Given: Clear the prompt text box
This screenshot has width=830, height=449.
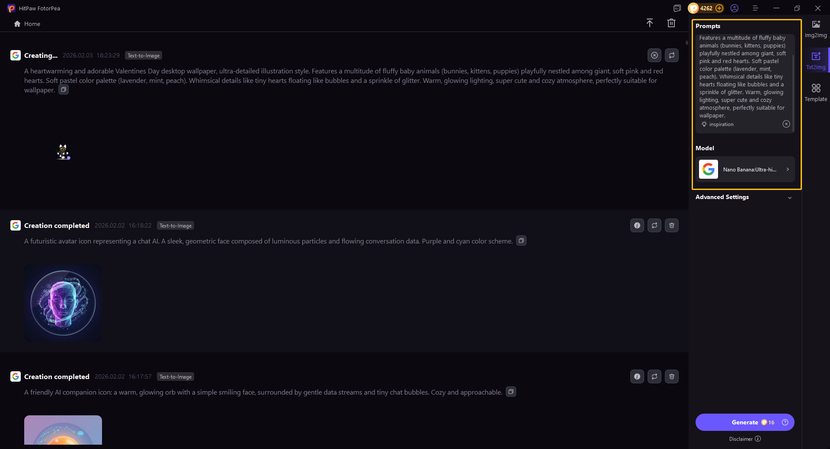Looking at the screenshot, I should 786,124.
